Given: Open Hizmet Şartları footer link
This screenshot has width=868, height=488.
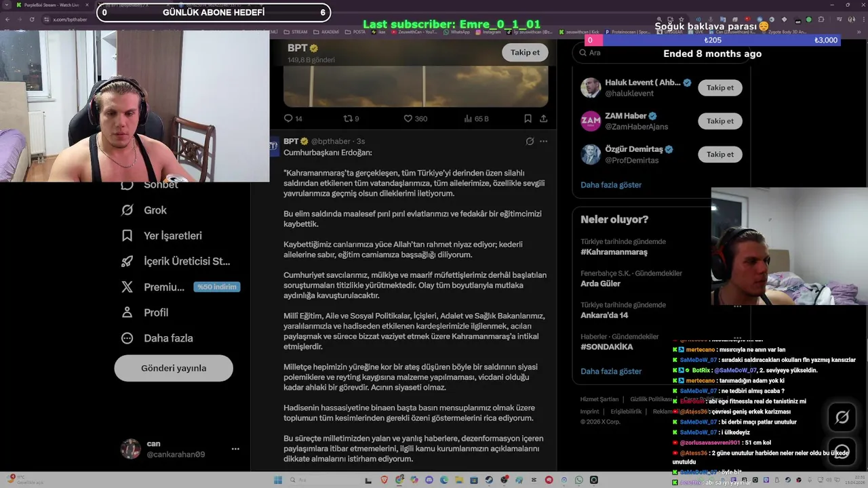Looking at the screenshot, I should (x=599, y=399).
